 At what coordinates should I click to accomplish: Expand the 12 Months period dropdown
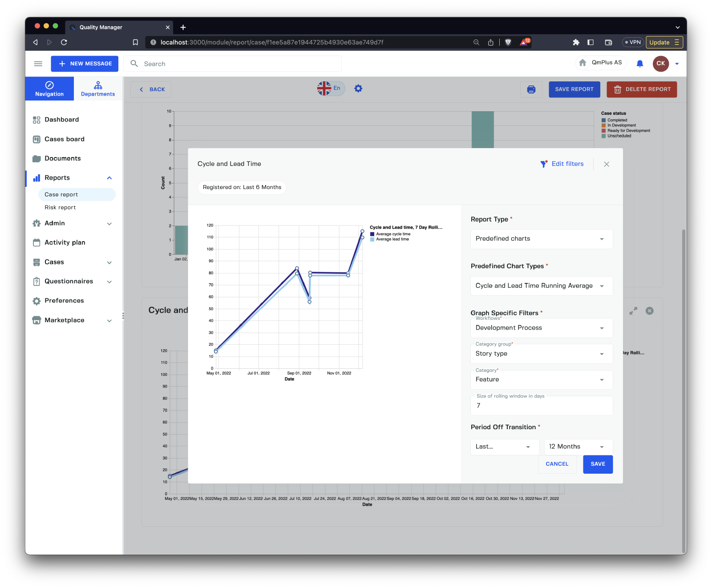[x=578, y=447]
